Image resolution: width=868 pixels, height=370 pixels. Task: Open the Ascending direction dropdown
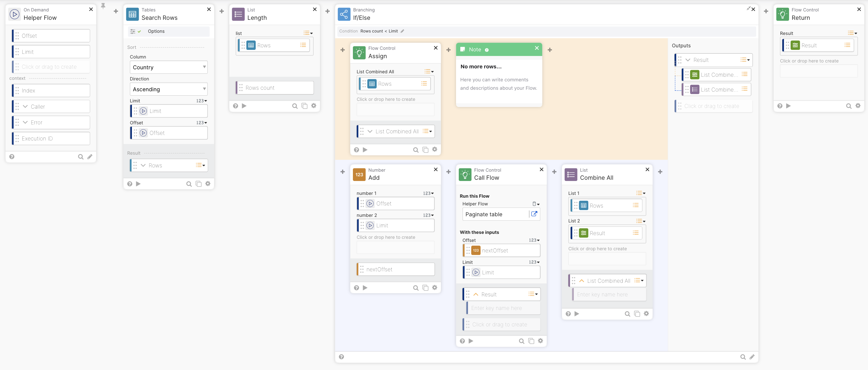click(168, 89)
